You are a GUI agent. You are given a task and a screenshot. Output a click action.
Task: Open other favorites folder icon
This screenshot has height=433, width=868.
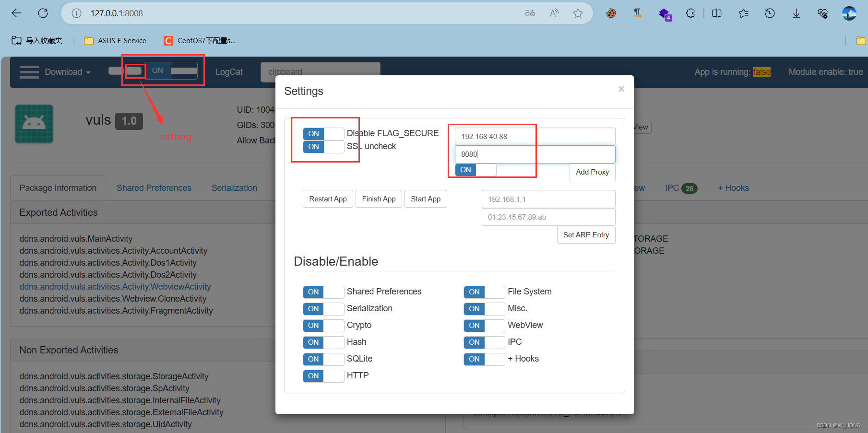(x=861, y=41)
